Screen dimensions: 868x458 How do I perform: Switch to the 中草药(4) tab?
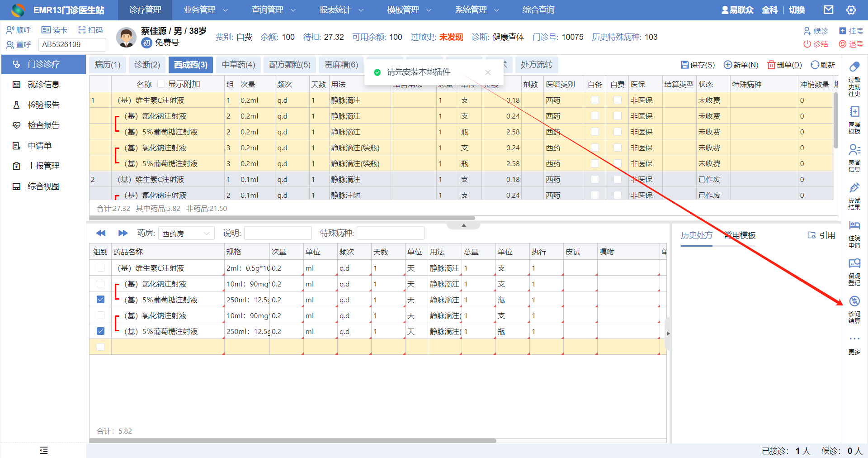[238, 65]
